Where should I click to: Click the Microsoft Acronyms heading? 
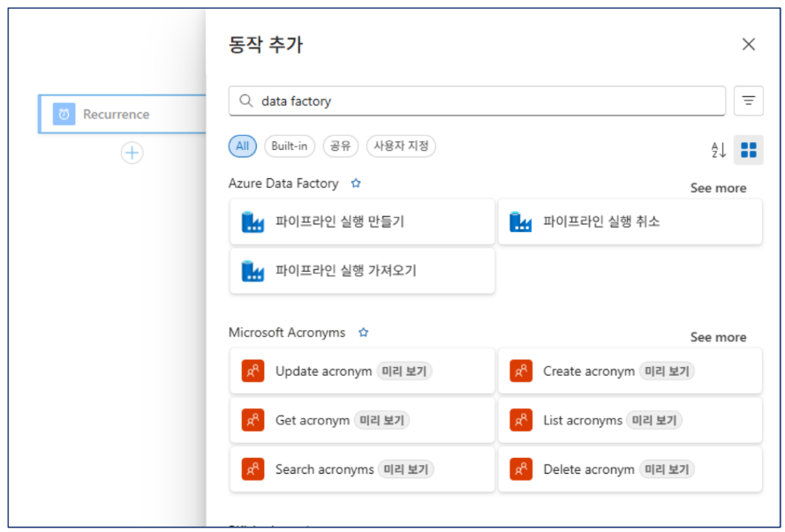pos(287,333)
